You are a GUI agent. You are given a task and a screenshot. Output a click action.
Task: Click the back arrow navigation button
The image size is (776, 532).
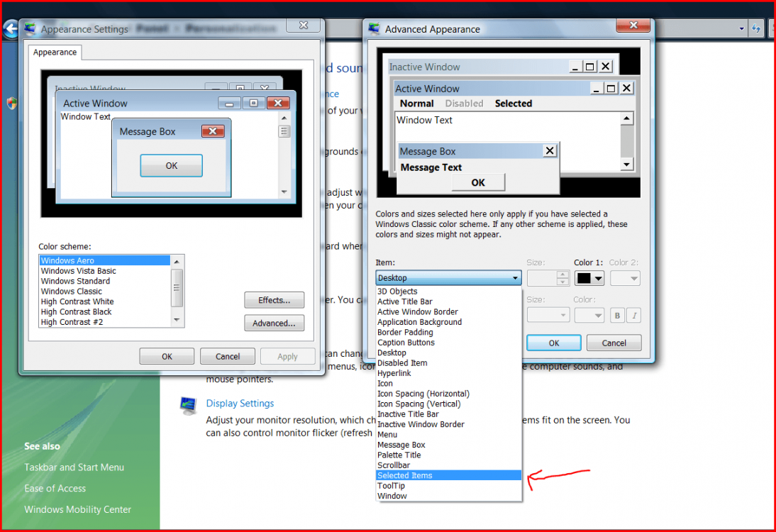click(11, 28)
